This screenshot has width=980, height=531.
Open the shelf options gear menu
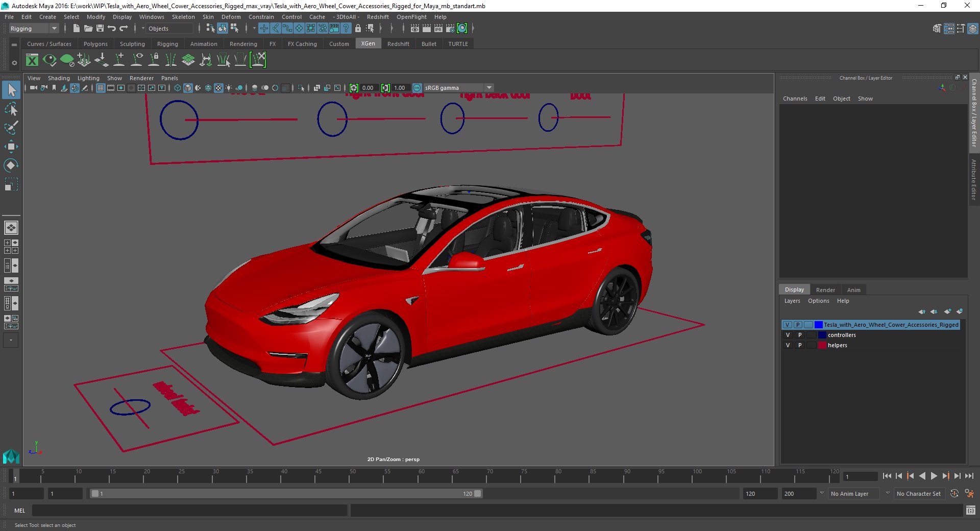click(14, 63)
